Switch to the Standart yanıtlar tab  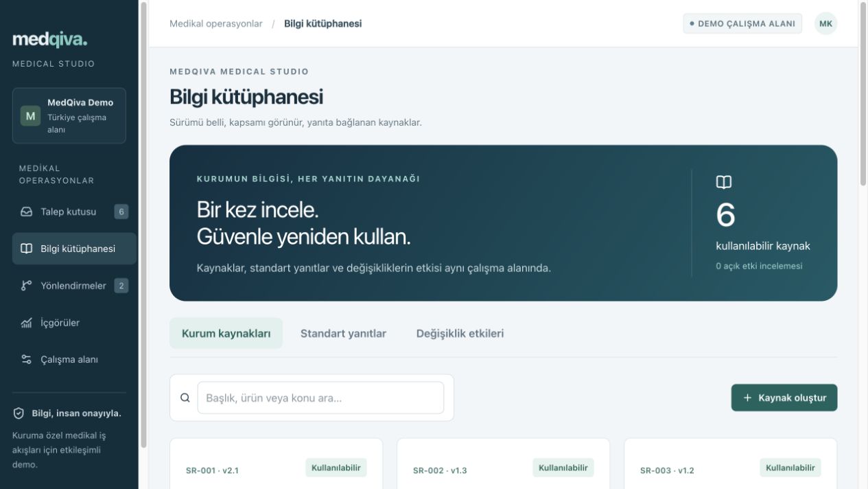343,333
